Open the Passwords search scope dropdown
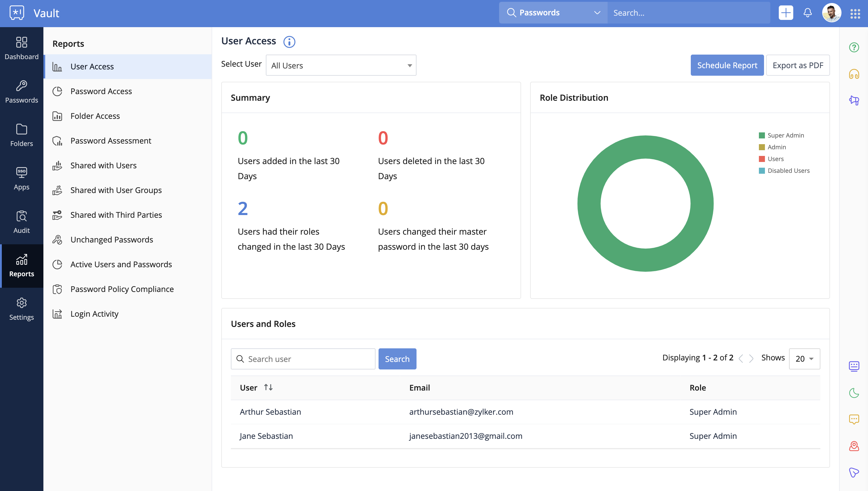The image size is (868, 491). (x=553, y=13)
